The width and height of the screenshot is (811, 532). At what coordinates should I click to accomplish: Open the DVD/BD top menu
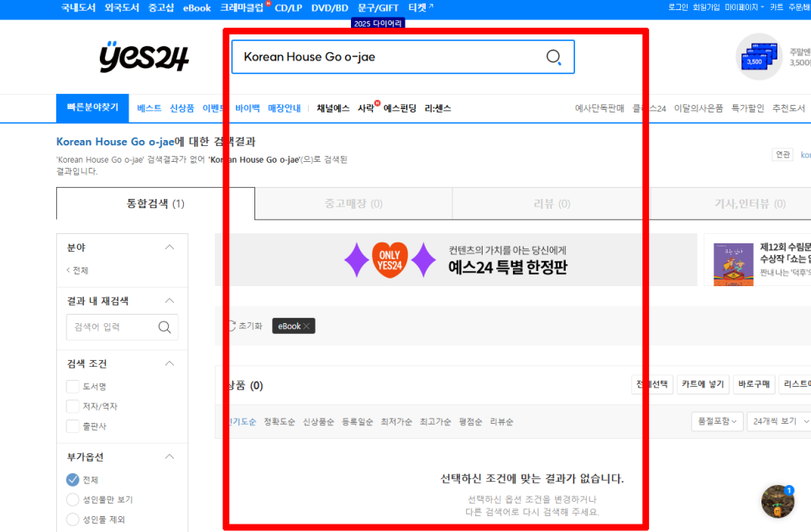[330, 8]
